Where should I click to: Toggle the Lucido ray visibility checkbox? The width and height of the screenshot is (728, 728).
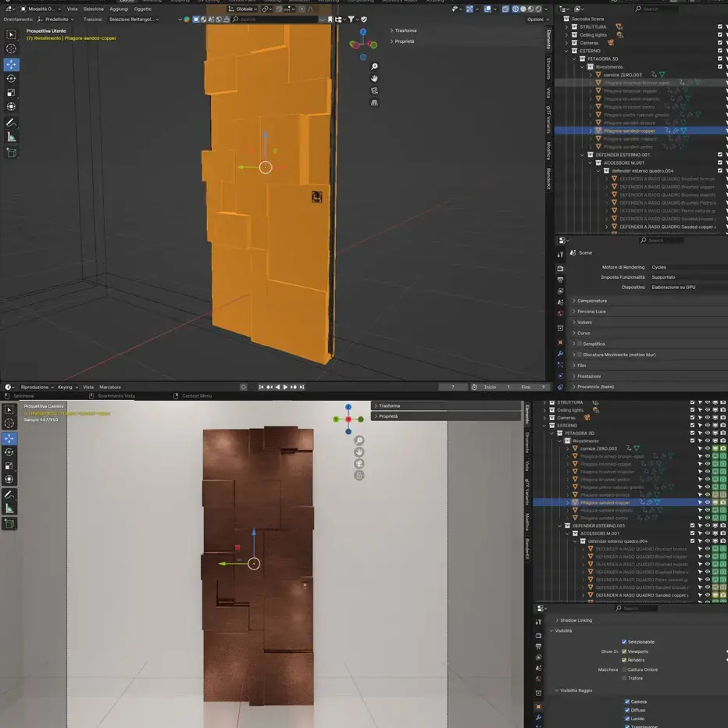point(626,719)
